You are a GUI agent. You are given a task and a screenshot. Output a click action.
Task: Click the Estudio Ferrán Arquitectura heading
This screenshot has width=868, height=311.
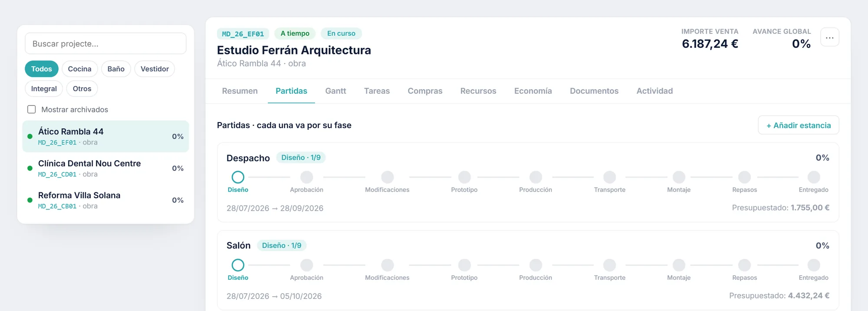(x=294, y=50)
